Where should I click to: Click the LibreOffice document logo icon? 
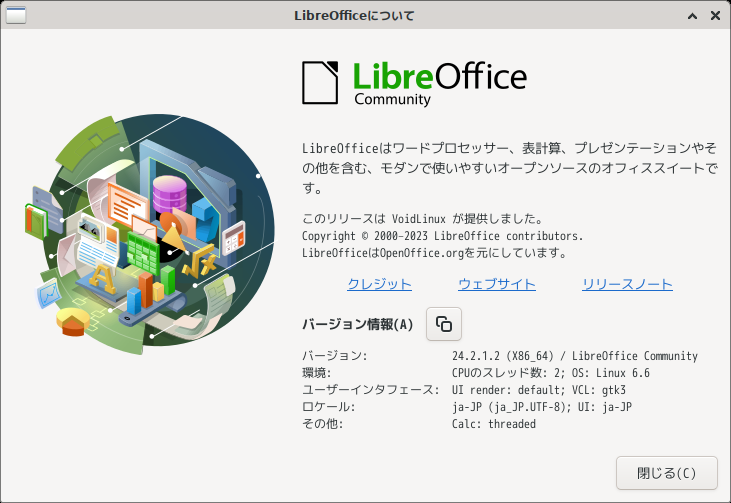click(x=320, y=83)
